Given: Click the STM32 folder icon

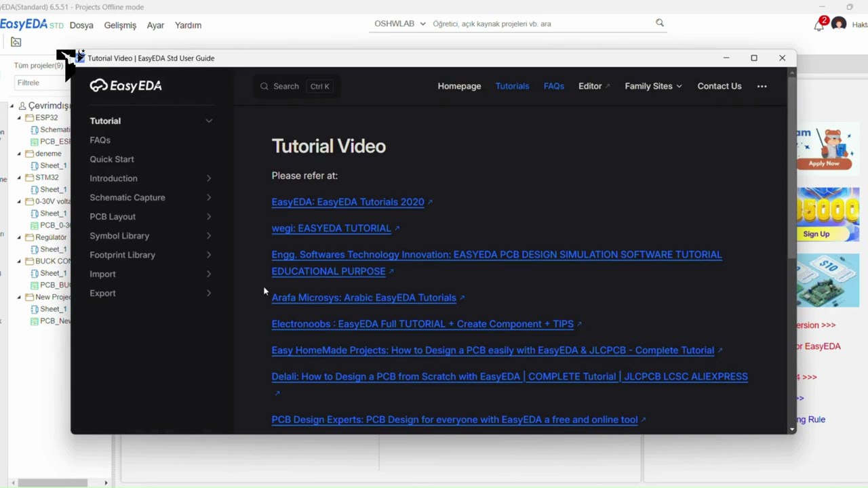Looking at the screenshot, I should [29, 178].
